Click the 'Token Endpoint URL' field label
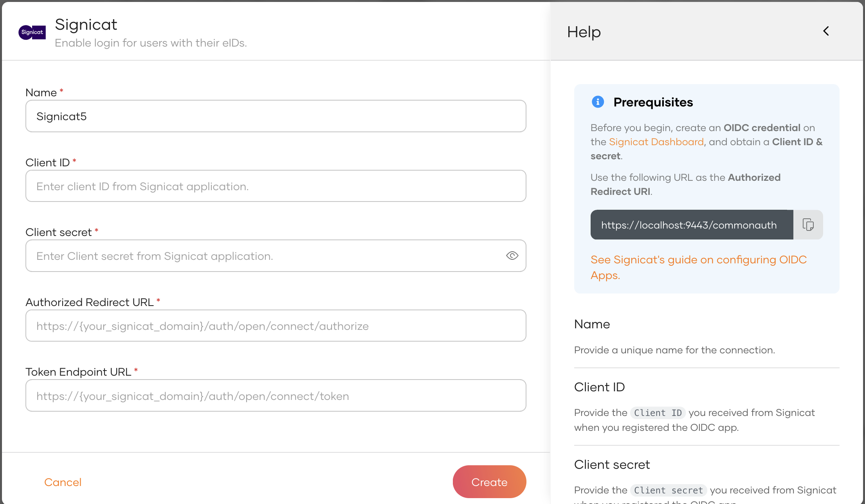Image resolution: width=865 pixels, height=504 pixels. tap(78, 372)
